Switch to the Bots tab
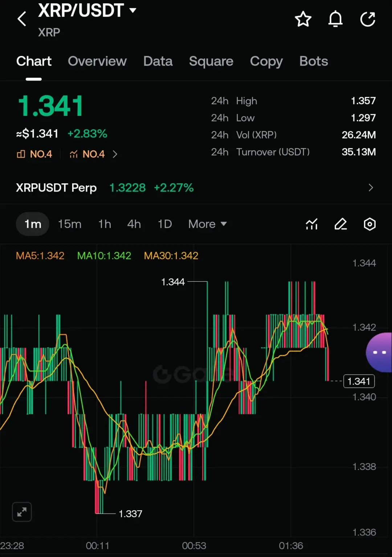The image size is (392, 557). pyautogui.click(x=314, y=61)
